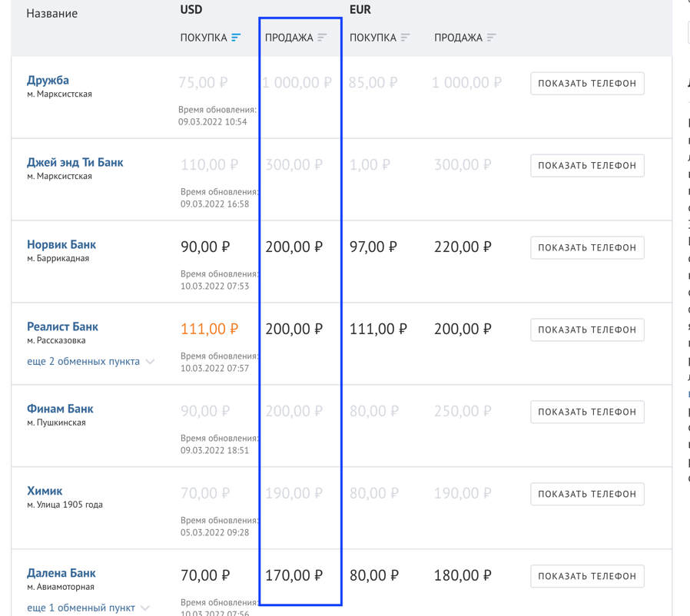
Task: Open the Химик exchange link
Action: click(45, 491)
